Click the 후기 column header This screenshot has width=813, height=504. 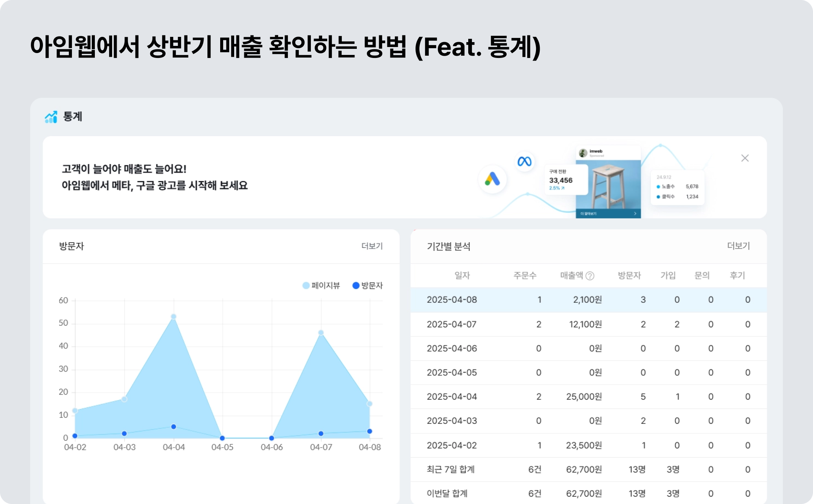(x=737, y=276)
